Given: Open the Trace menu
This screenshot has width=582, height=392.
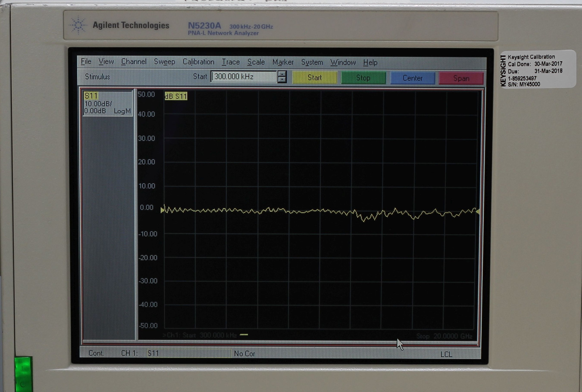Looking at the screenshot, I should click(x=231, y=62).
